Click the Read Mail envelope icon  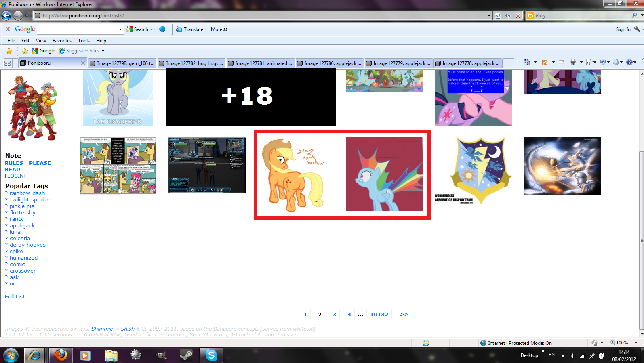pyautogui.click(x=561, y=62)
